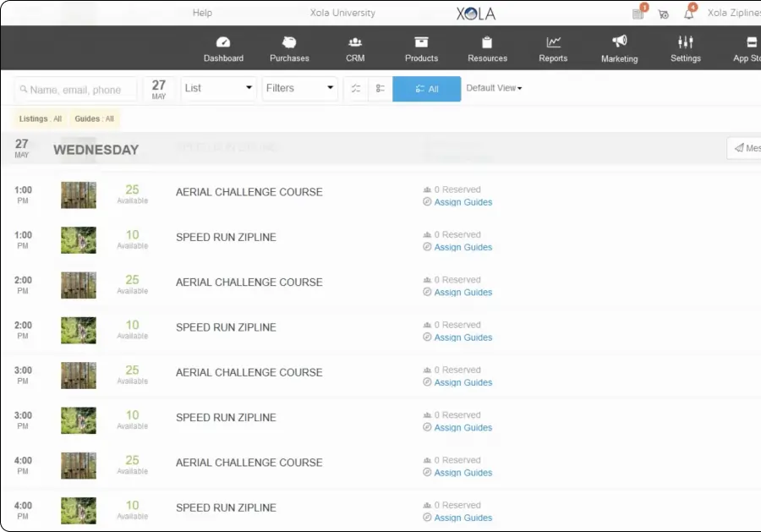Open the Filters dropdown
Image resolution: width=761 pixels, height=532 pixels.
pyautogui.click(x=299, y=88)
